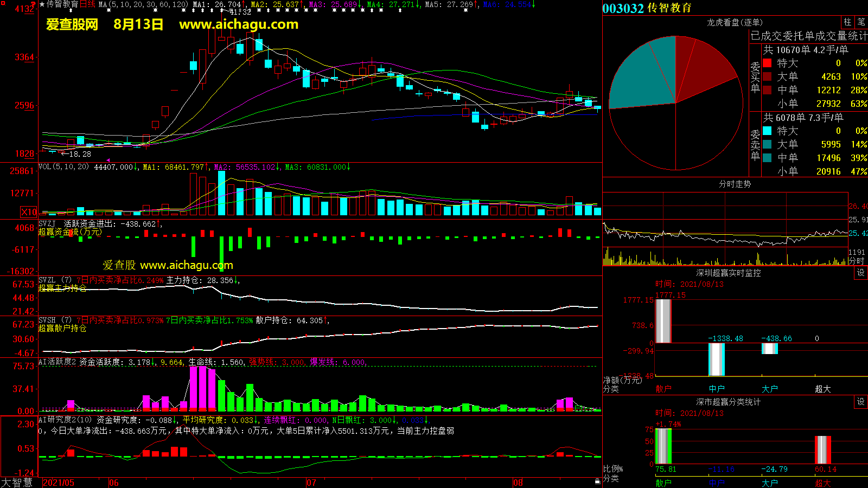Click the red square icon at top-left corner
This screenshot has width=868, height=488.
34,4
